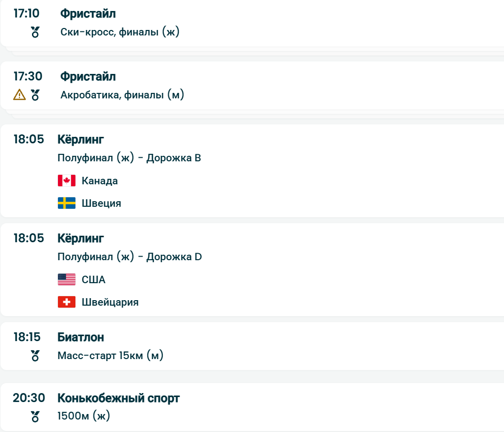Click the medal icon beside 1500м speed skating
This screenshot has width=504, height=432.
click(35, 416)
